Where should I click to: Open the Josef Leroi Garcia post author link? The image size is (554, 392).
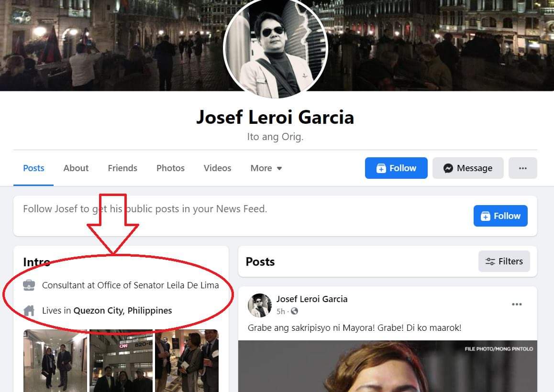point(311,299)
